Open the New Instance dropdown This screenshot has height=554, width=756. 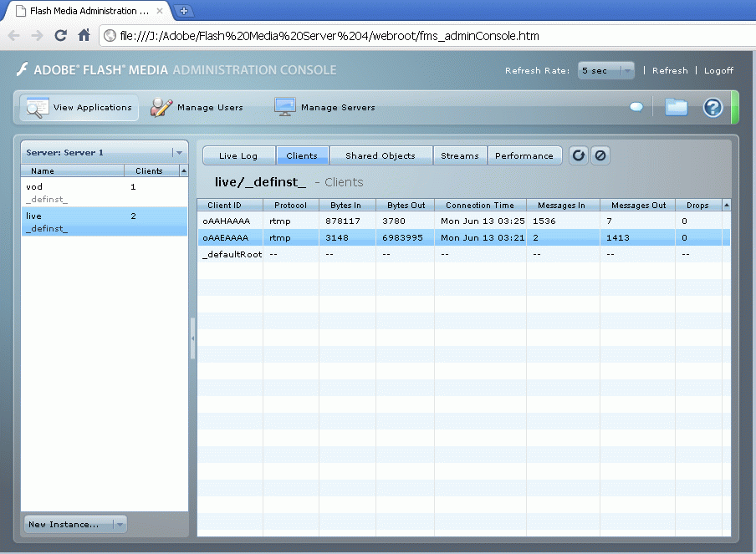click(76, 524)
